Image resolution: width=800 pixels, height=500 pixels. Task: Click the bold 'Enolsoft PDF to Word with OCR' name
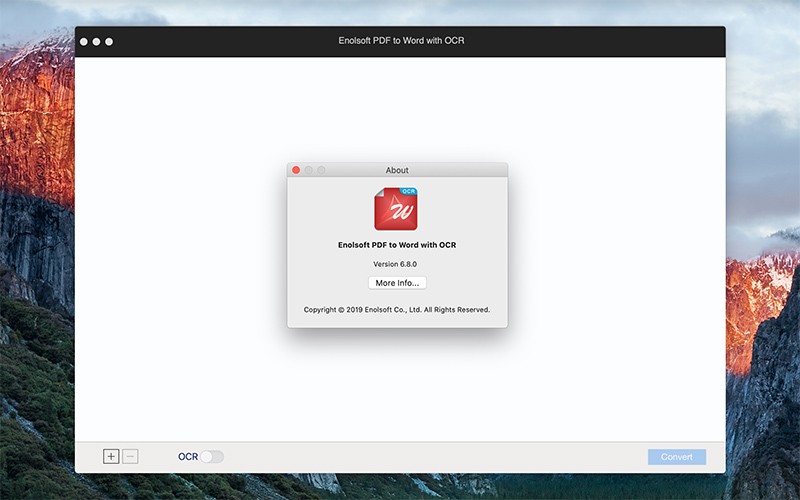tap(397, 245)
